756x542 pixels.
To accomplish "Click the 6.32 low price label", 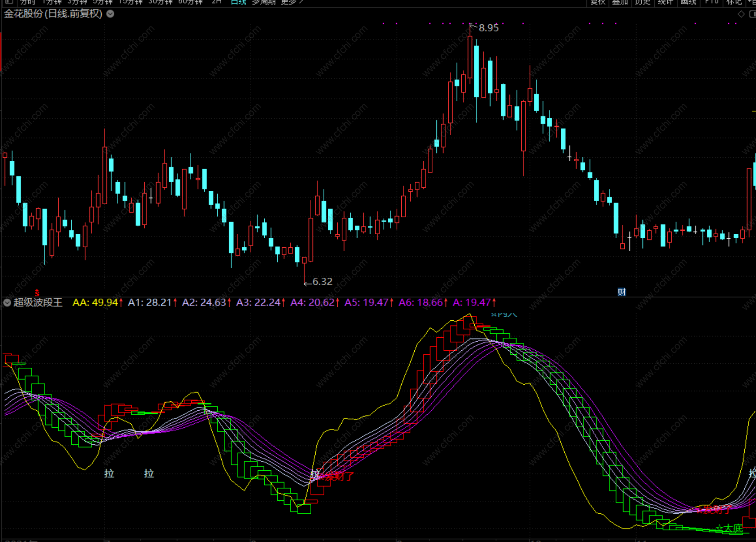I will click(x=322, y=282).
